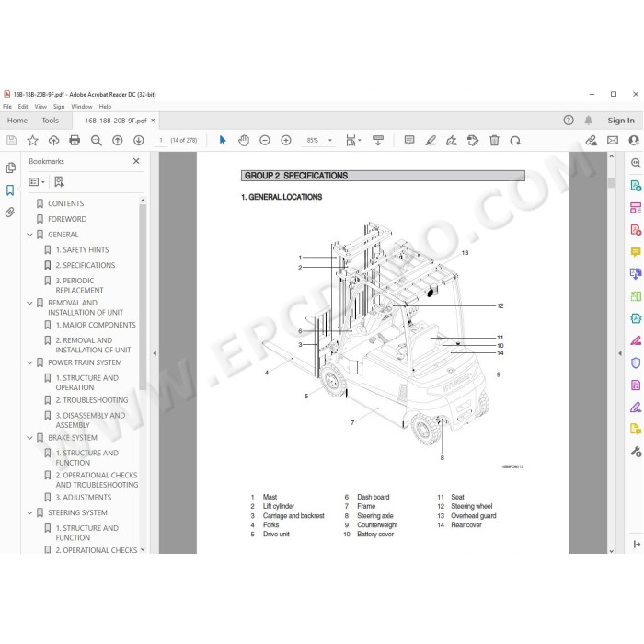644x644 pixels.
Task: Click the Sign In button
Action: point(621,121)
